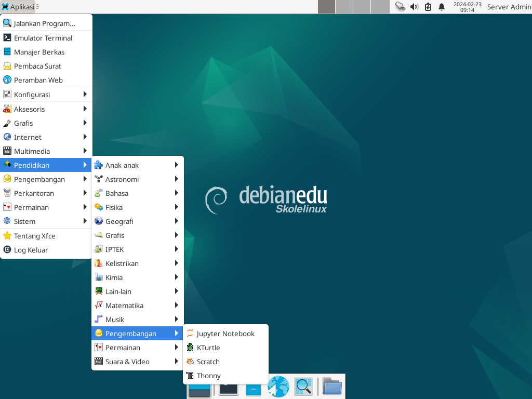Viewport: 532px width, 399px height.
Task: Click the IPTEK science icon
Action: [x=99, y=249]
